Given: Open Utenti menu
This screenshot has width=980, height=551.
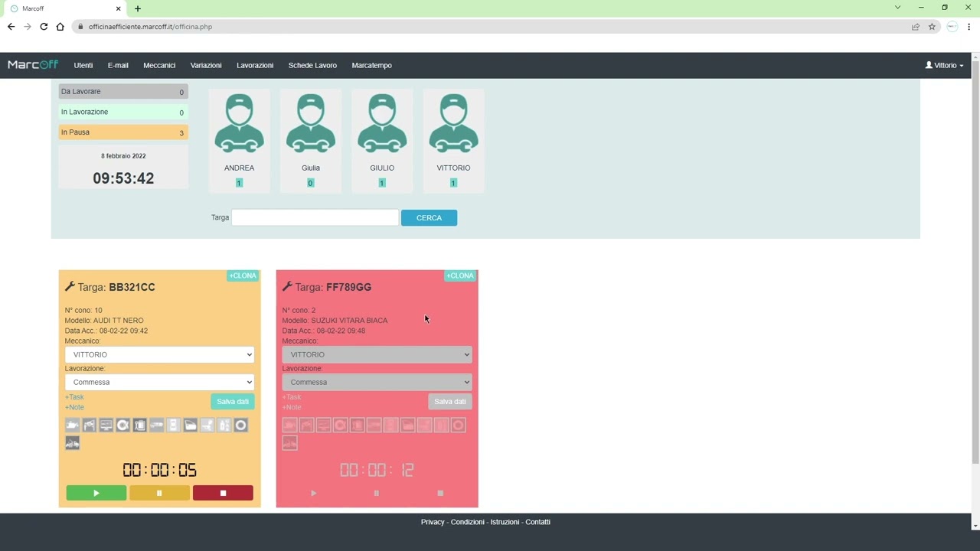Looking at the screenshot, I should [83, 65].
